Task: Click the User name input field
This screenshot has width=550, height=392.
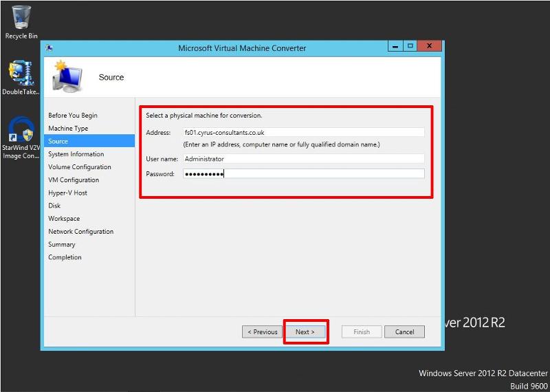Action: tap(303, 159)
